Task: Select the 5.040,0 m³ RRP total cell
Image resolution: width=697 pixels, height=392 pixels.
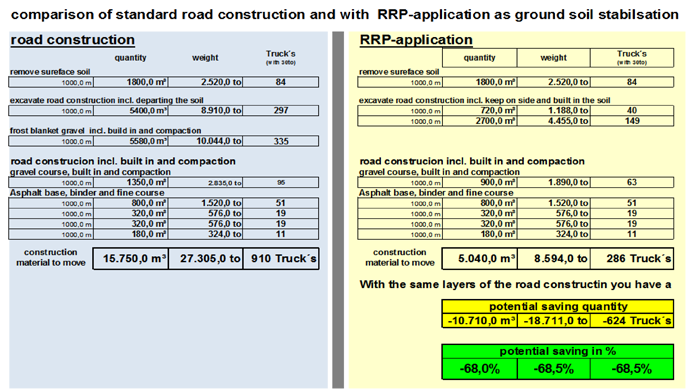Action: (x=480, y=259)
